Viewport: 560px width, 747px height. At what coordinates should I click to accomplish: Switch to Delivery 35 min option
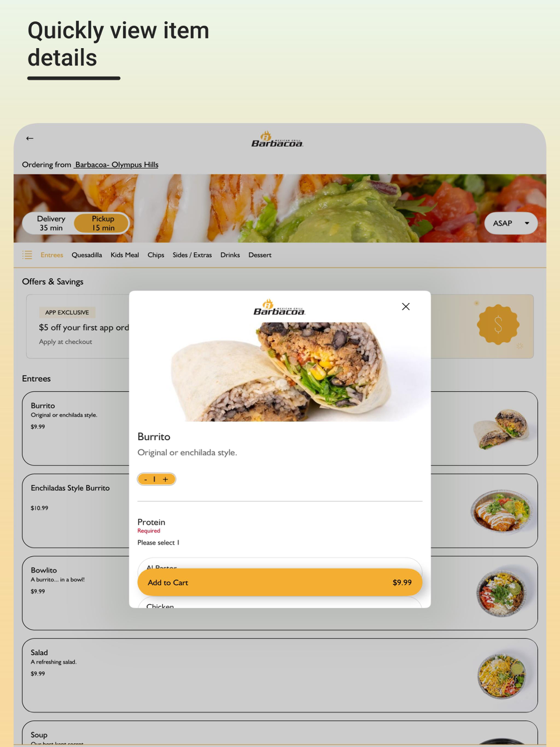click(x=51, y=223)
